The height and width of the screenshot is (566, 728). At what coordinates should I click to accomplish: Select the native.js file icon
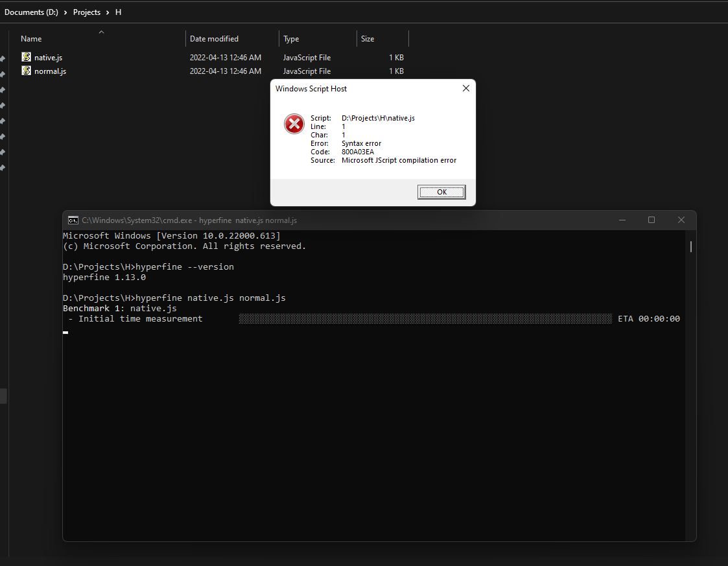click(x=27, y=57)
